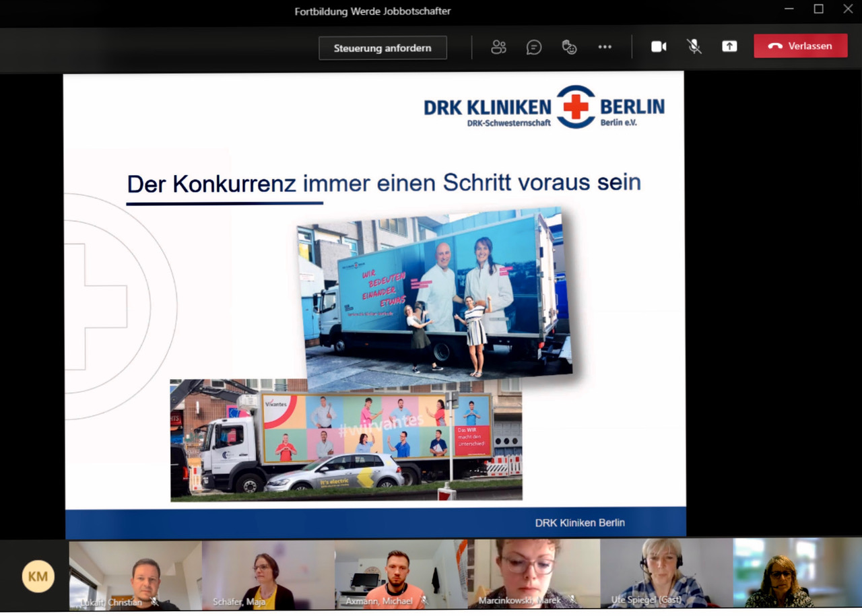The image size is (862, 616).
Task: Select Ute Spiegel (Gast) video tile
Action: coord(666,574)
